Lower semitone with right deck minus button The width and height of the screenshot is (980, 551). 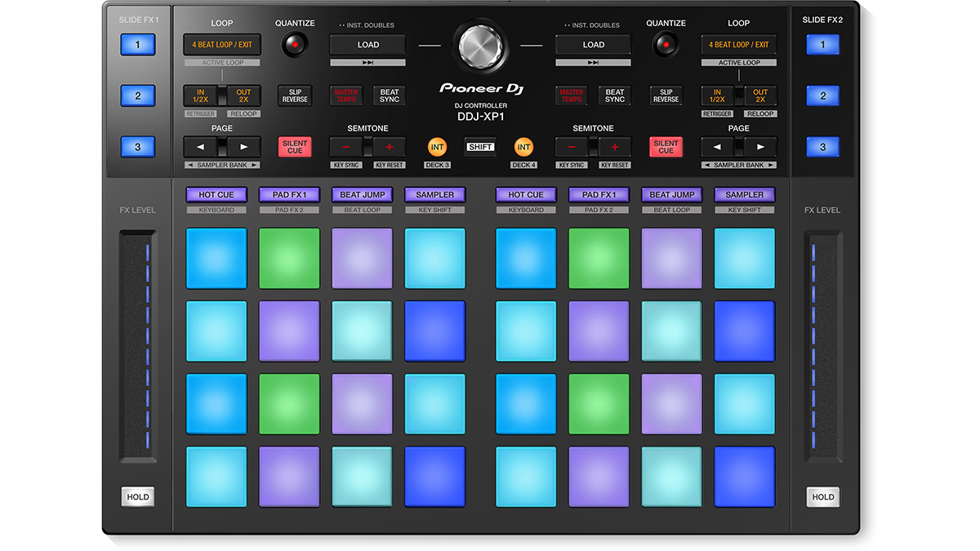[x=572, y=148]
